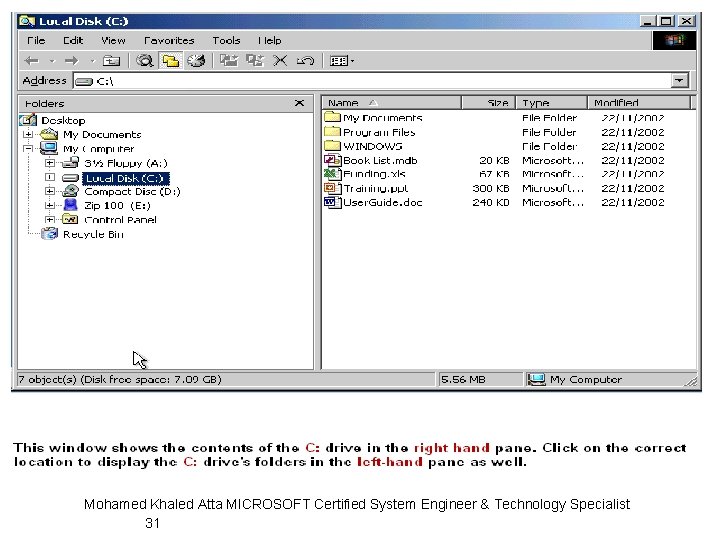Select Control Panel in the tree
The width and height of the screenshot is (720, 540).
pos(120,219)
